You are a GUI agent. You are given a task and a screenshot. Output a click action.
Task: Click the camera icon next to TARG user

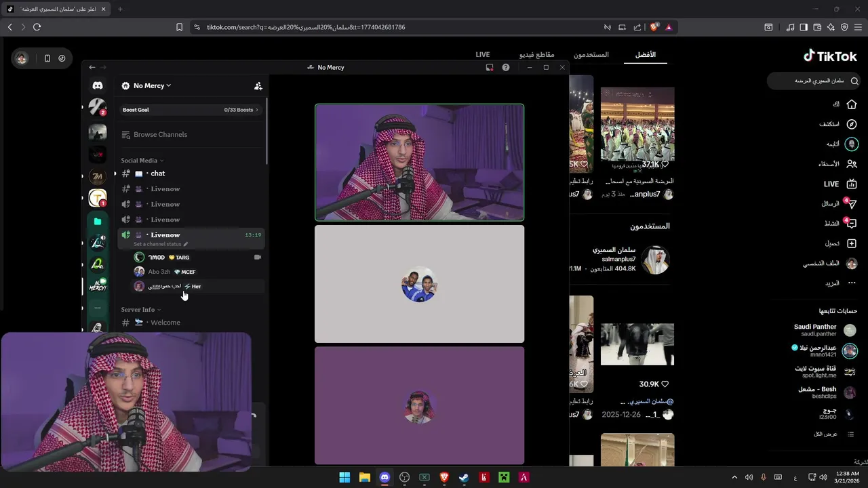[x=258, y=258]
